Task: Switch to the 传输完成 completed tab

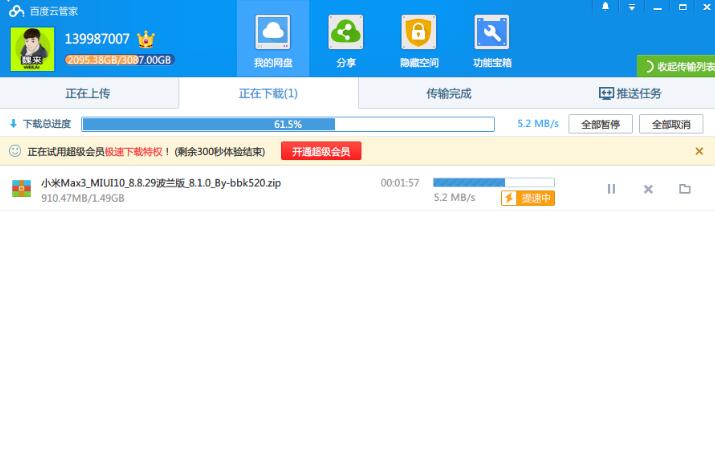Action: [448, 94]
